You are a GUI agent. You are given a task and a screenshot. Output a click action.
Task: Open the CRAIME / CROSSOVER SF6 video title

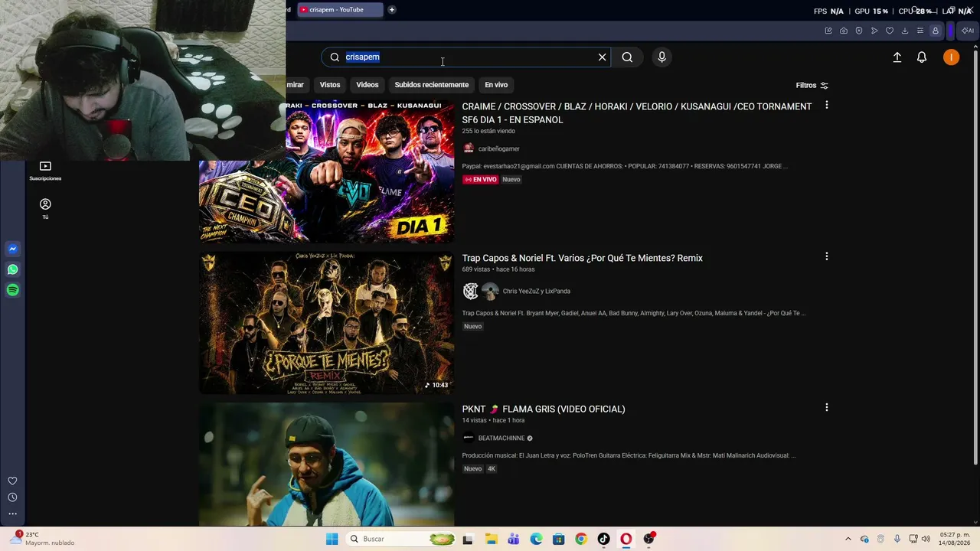coord(637,113)
